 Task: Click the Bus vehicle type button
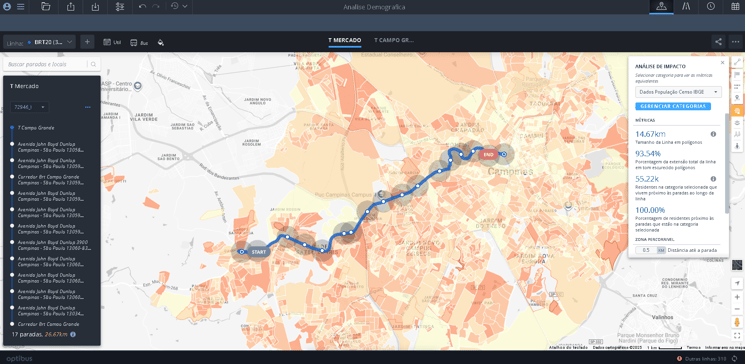tap(139, 42)
